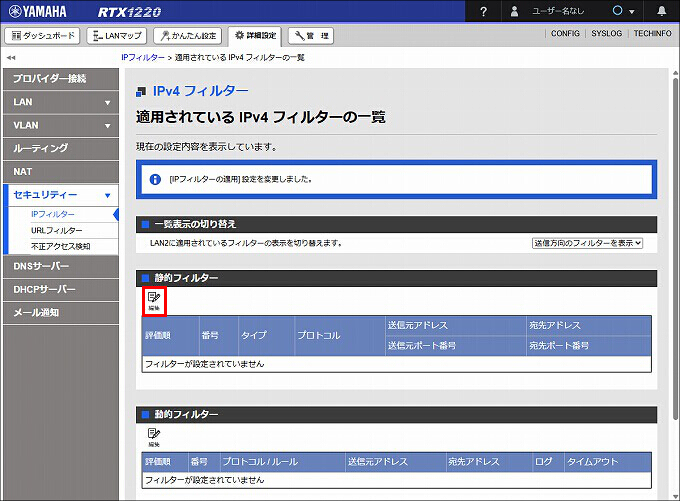Screen dimensions: 680x501
Task: Click the IPフィルター breadcrumb link
Action: 143,57
